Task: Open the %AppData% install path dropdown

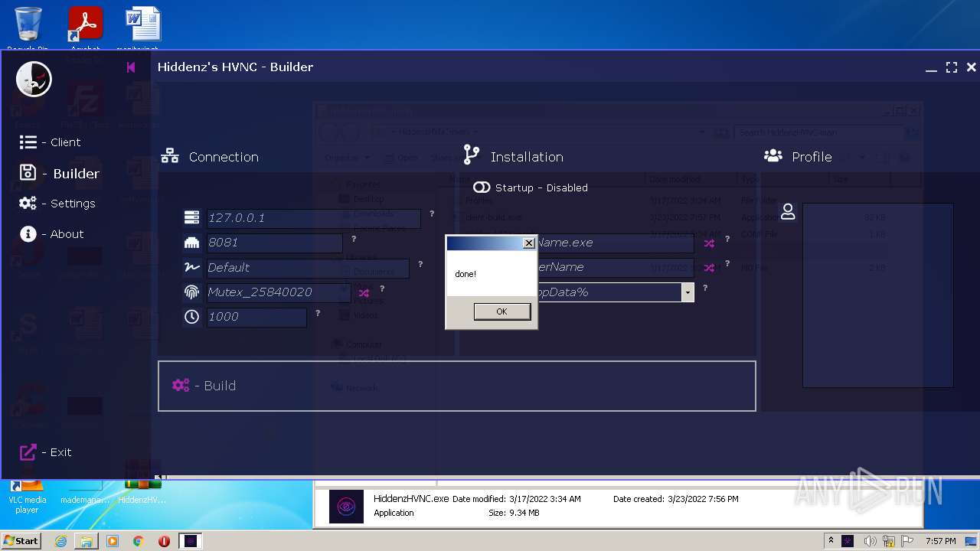Action: [688, 292]
